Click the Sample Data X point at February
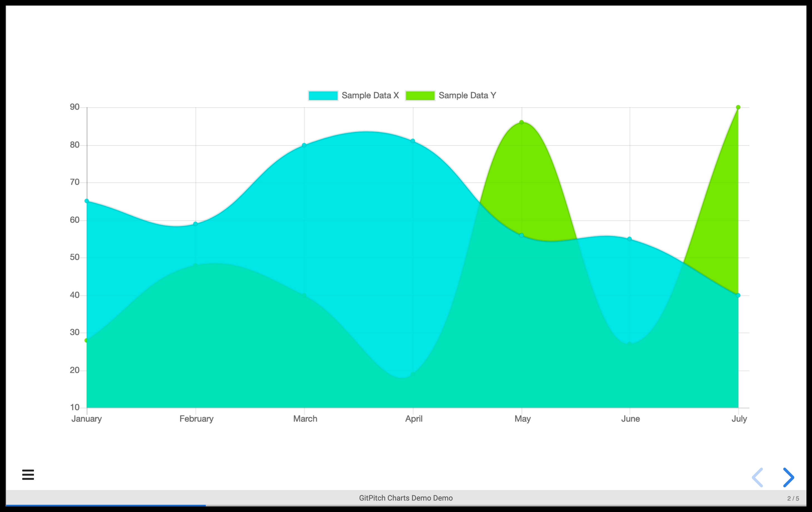The width and height of the screenshot is (812, 512). point(195,224)
